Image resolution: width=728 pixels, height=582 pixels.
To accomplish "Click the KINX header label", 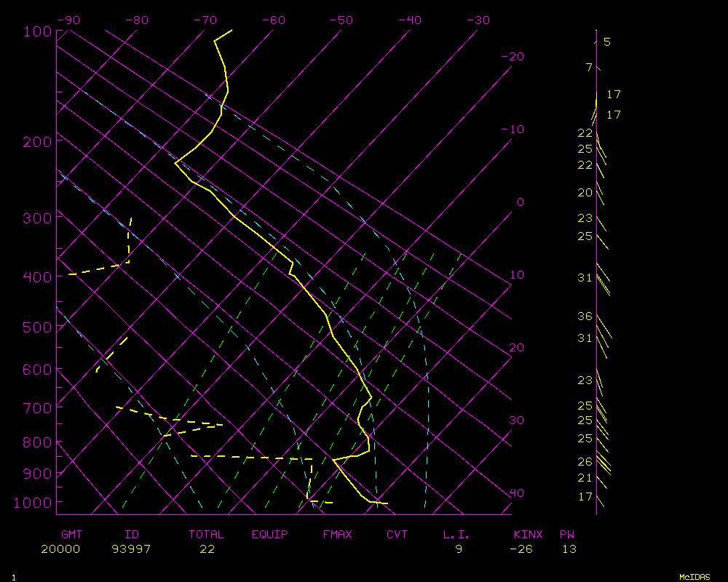I will point(528,535).
